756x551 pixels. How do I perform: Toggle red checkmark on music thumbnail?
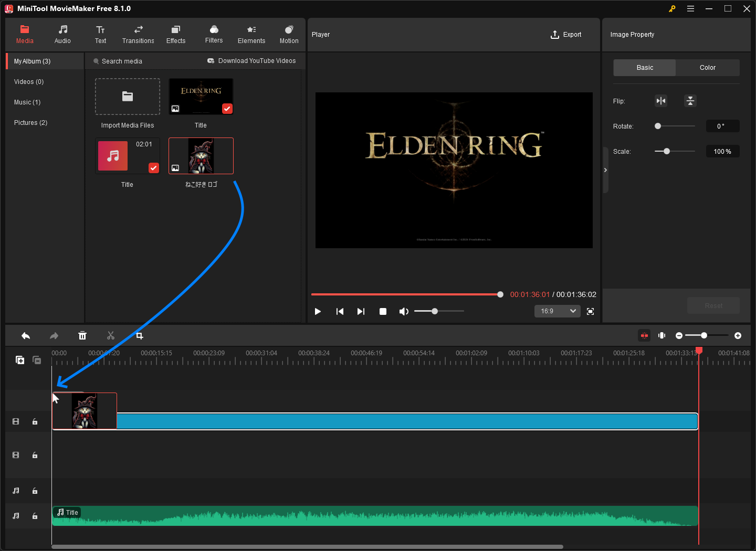[x=154, y=168]
